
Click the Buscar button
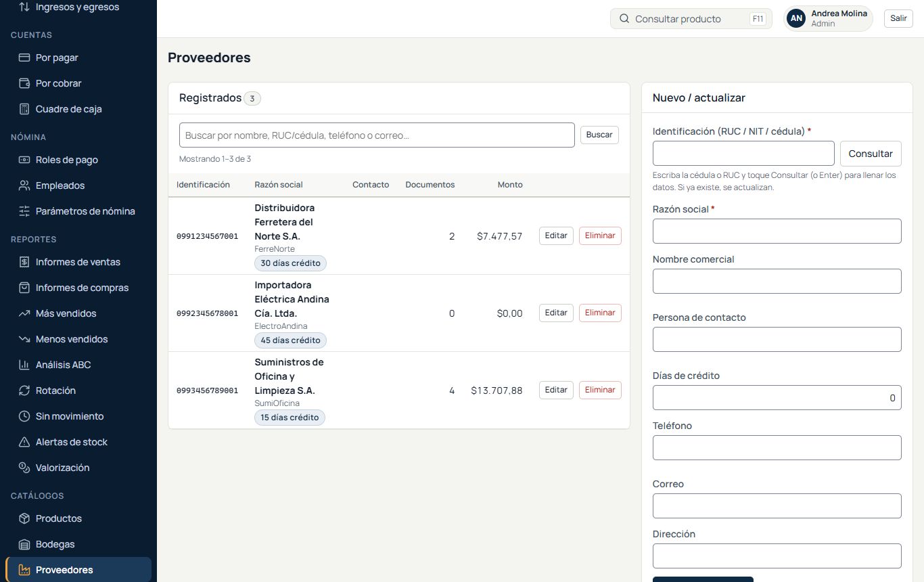click(x=599, y=135)
